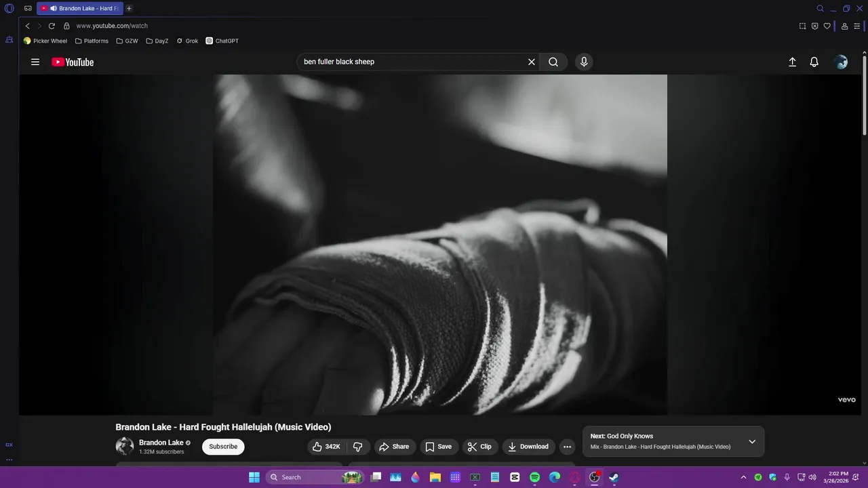Screen dimensions: 868x488
Task: Mute tab via speaker icon on tab
Action: (x=54, y=8)
